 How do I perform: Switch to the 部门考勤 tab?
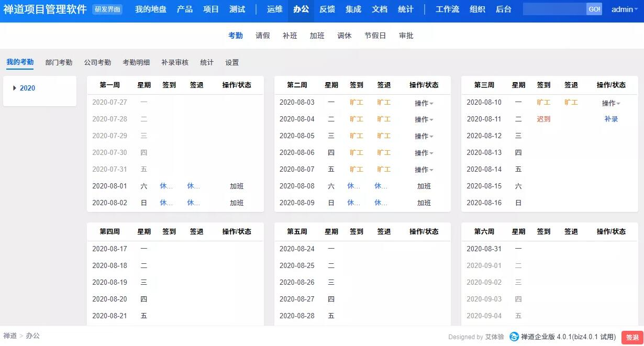click(59, 62)
